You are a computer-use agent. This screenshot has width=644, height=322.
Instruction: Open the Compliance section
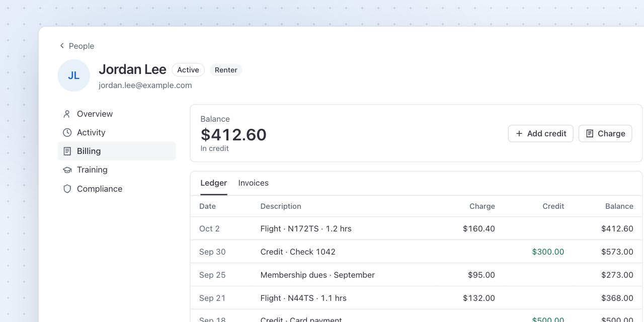click(x=117, y=189)
